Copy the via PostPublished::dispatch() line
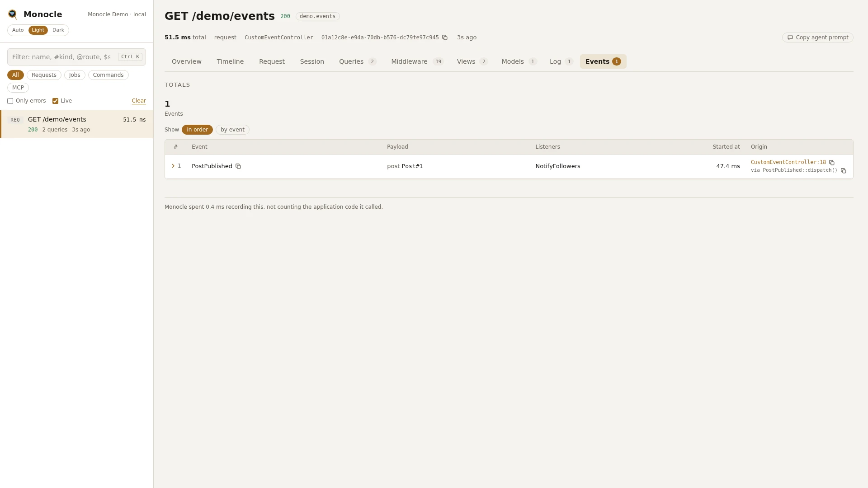Viewport: 868px width, 488px height. click(844, 171)
